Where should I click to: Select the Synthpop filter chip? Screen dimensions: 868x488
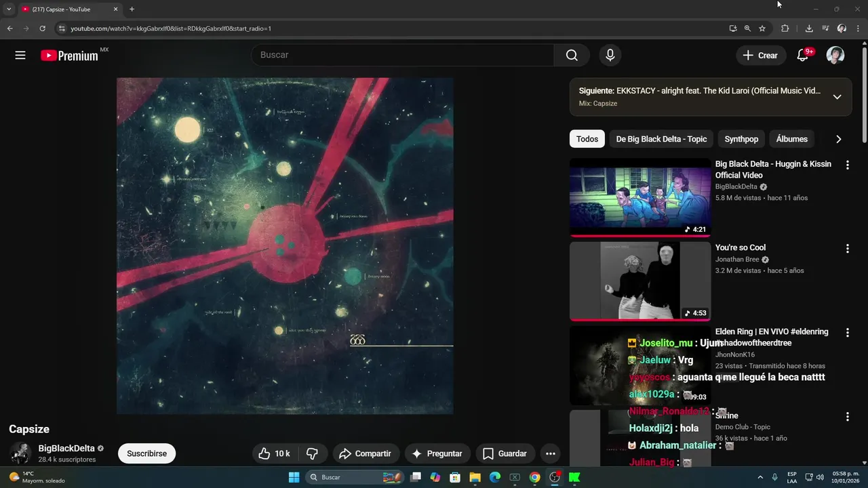(x=741, y=139)
